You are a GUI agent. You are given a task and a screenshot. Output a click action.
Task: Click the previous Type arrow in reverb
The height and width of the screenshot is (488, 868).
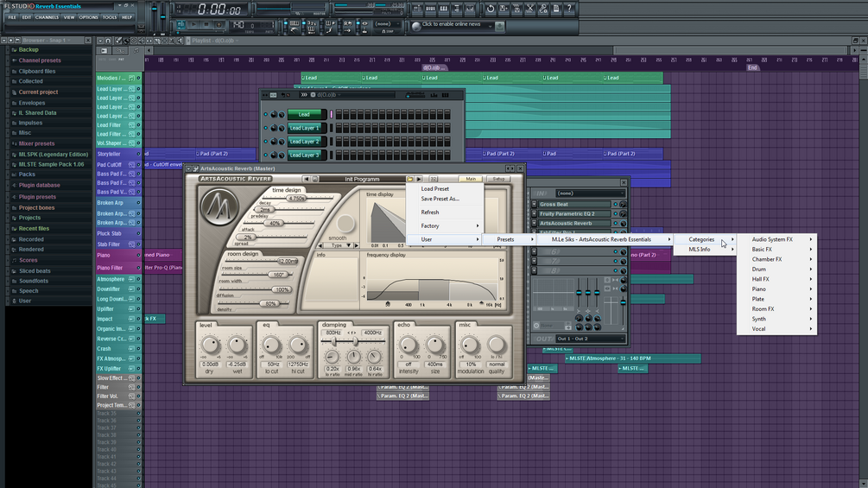pyautogui.click(x=320, y=245)
